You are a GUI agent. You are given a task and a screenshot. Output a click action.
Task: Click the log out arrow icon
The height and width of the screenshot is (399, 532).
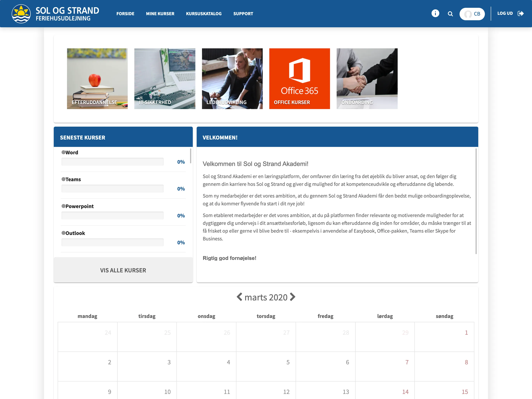(x=521, y=13)
